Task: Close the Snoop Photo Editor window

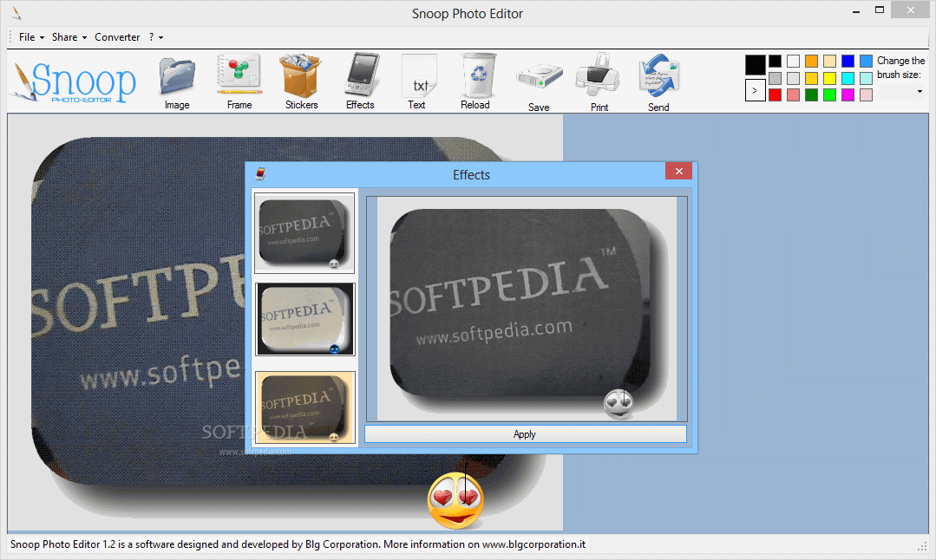Action: (910, 10)
